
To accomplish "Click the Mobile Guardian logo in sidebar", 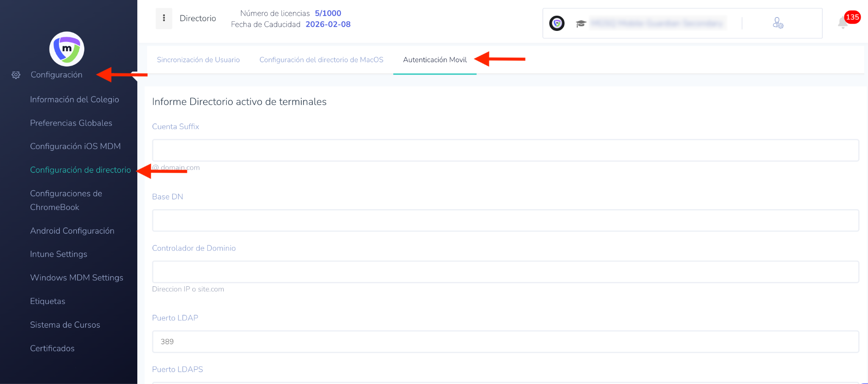I will point(67,49).
